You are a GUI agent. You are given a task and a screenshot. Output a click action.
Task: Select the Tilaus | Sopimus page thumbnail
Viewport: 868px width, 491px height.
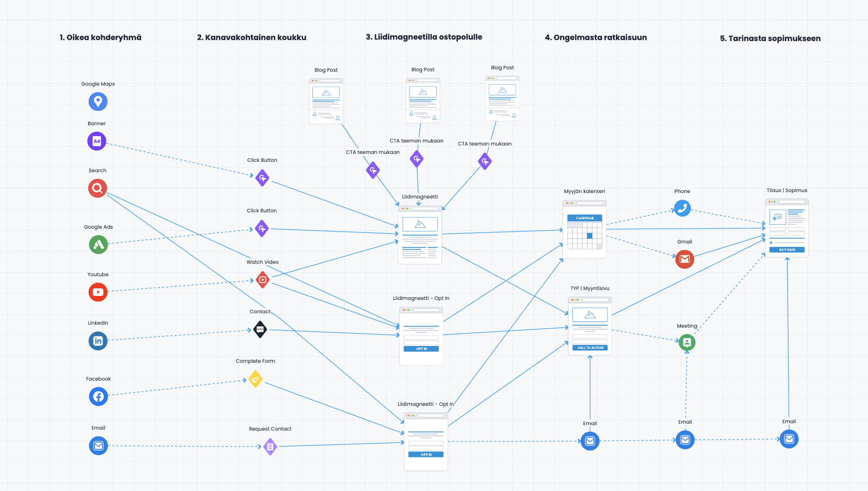point(787,228)
